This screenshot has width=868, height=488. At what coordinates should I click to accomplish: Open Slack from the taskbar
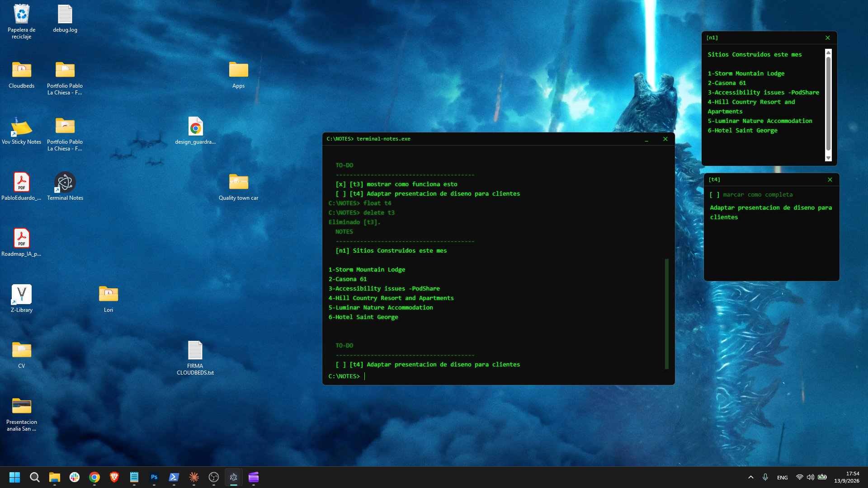(74, 477)
